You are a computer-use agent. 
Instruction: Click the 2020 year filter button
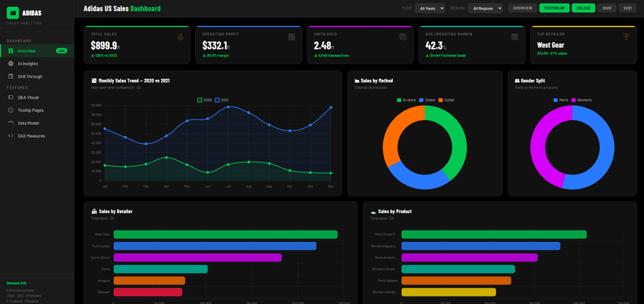pos(607,8)
